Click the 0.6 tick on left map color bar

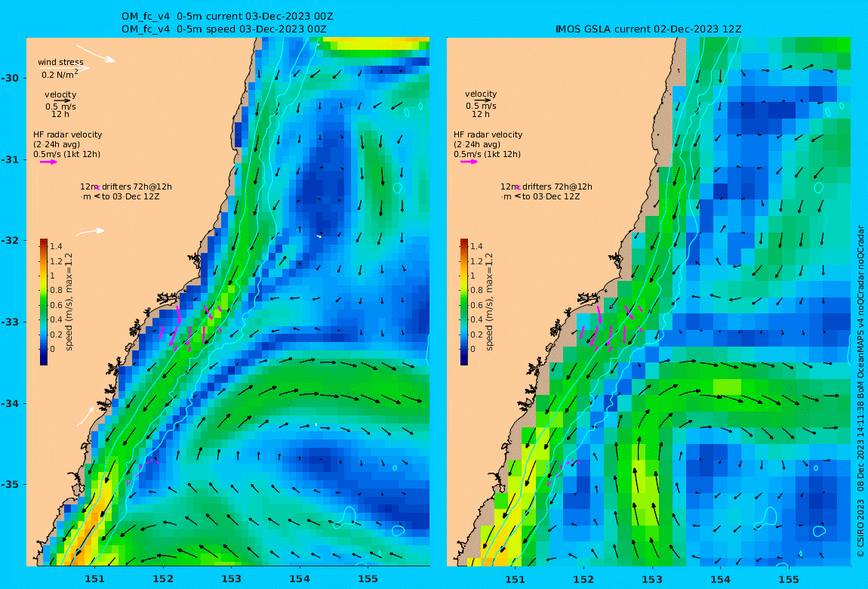point(56,305)
